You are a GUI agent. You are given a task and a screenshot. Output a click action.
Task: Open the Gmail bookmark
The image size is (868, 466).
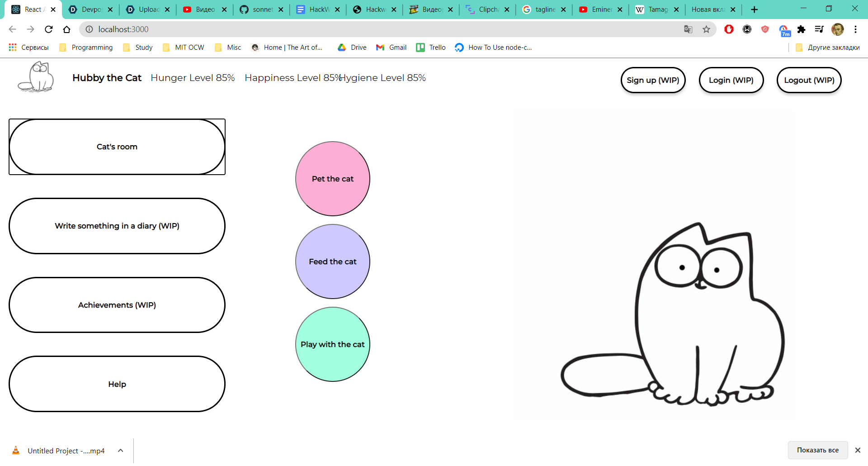coord(392,48)
